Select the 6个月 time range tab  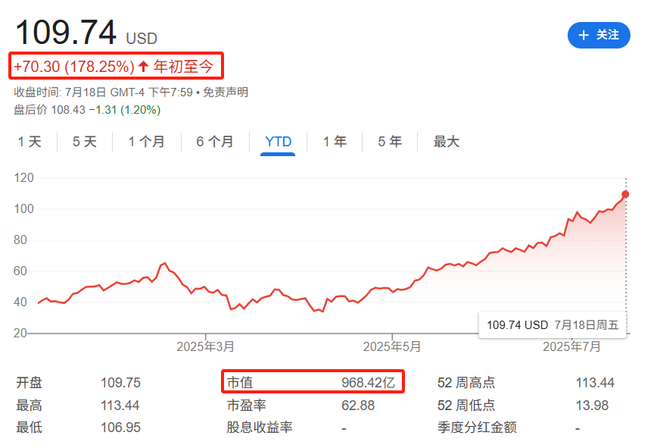(x=215, y=142)
